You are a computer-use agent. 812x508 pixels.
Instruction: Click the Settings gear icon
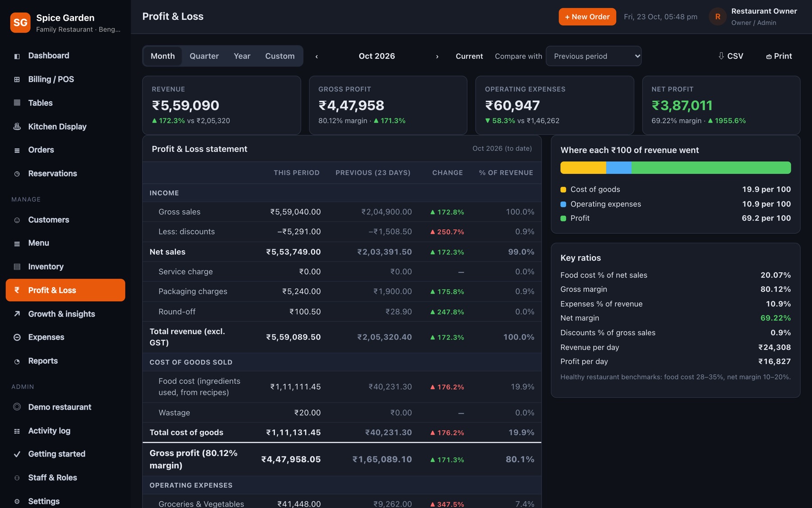pyautogui.click(x=17, y=501)
